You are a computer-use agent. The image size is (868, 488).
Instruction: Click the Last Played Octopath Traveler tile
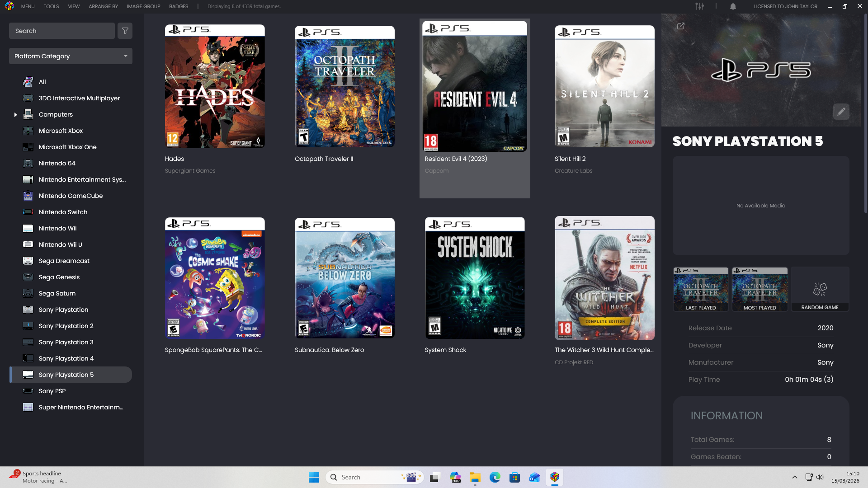tap(701, 289)
